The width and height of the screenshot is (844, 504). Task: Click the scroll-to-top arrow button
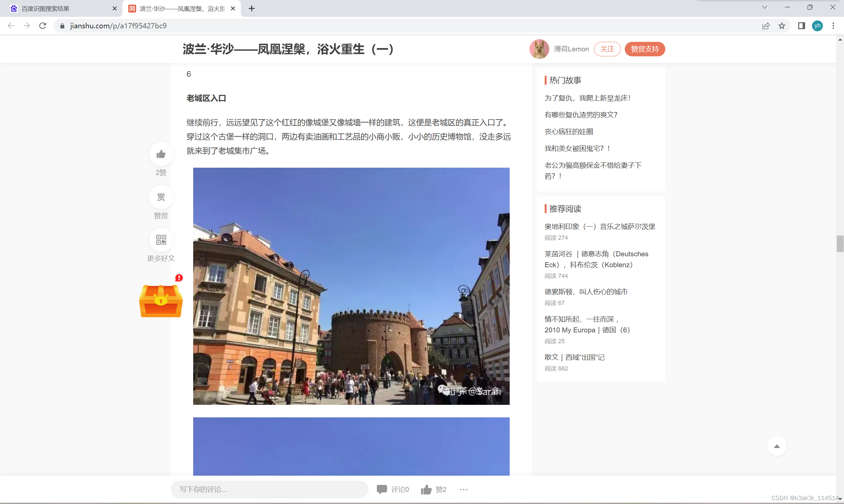point(776,446)
